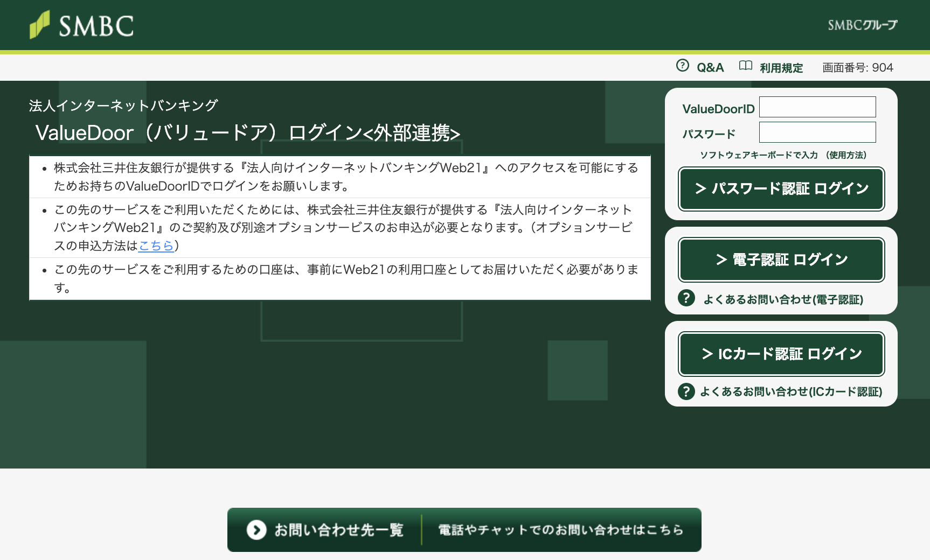Open the 利用規定 terms link
The height and width of the screenshot is (560, 930).
click(x=781, y=68)
